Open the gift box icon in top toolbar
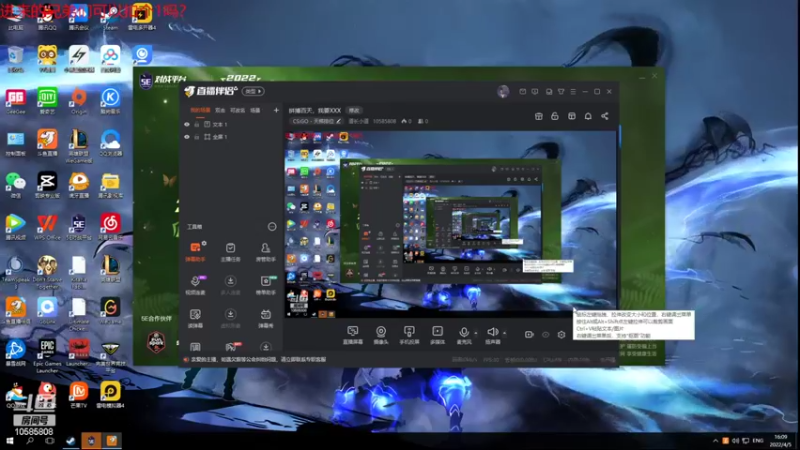Screen dimensions: 800x450 point(538,116)
